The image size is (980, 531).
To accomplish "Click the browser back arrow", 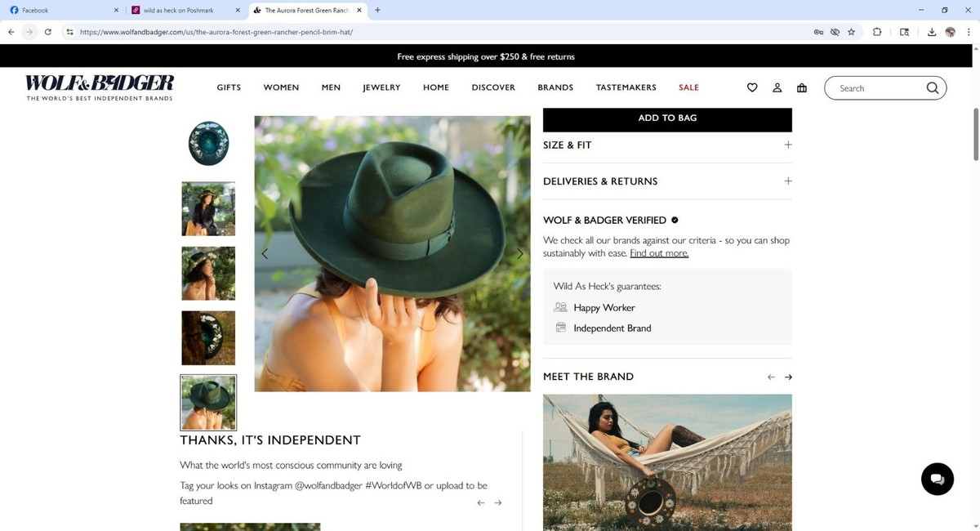I will (11, 32).
